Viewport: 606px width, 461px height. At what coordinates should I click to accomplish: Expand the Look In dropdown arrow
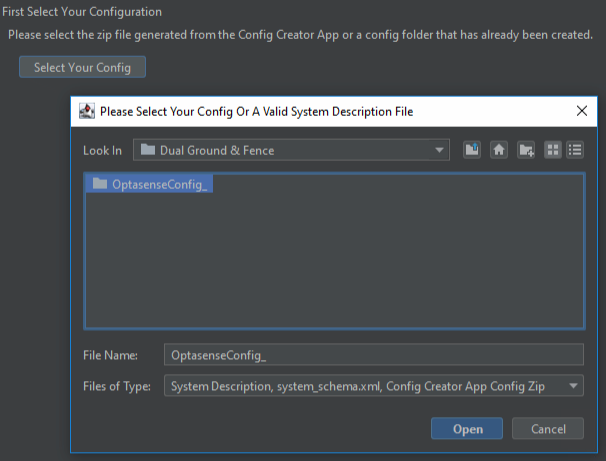439,150
